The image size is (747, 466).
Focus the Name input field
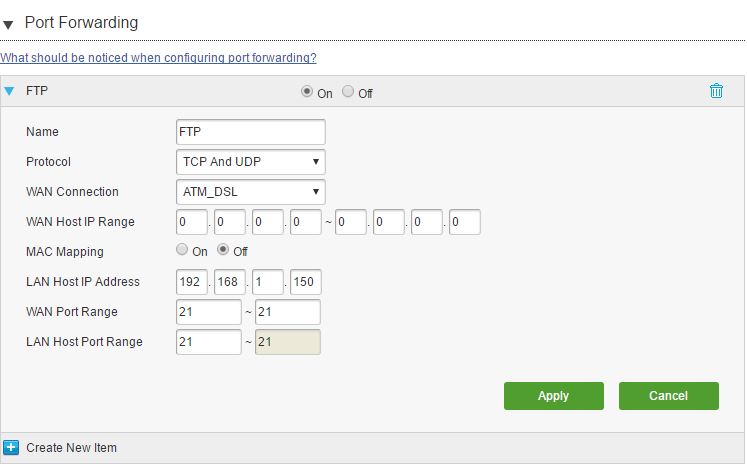pyautogui.click(x=251, y=132)
